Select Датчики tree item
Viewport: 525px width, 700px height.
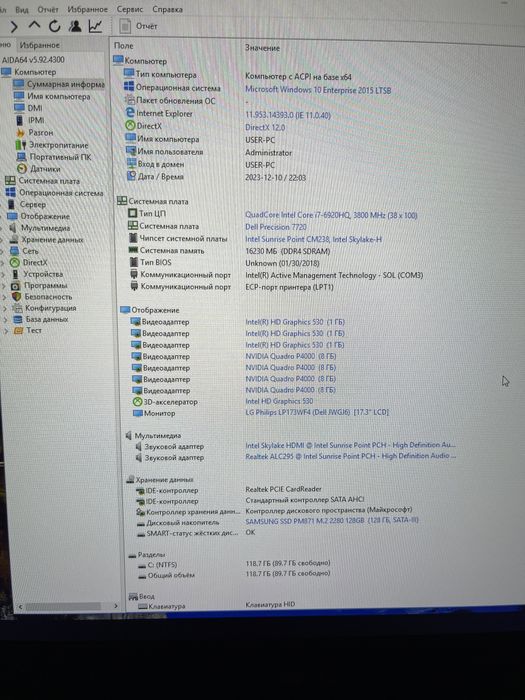39,169
